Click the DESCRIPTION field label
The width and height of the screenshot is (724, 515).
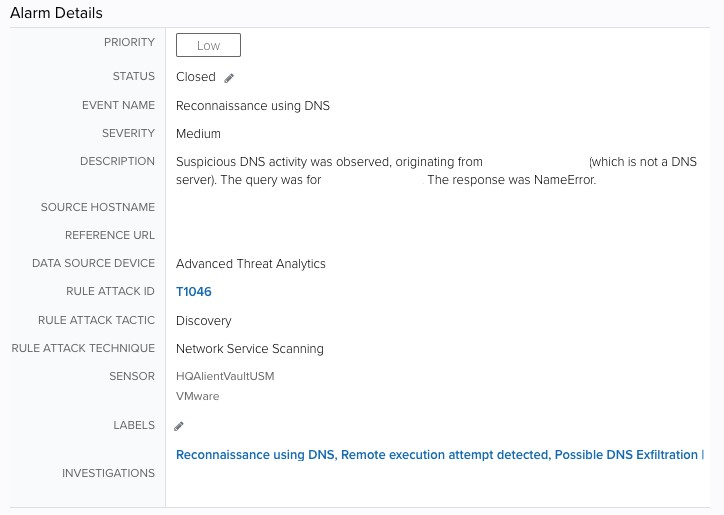tap(117, 161)
